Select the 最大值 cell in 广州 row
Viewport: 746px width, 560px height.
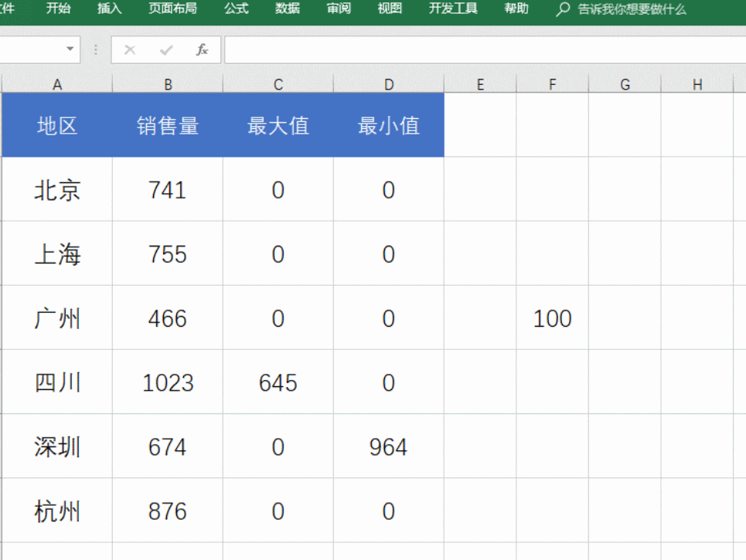coord(278,317)
